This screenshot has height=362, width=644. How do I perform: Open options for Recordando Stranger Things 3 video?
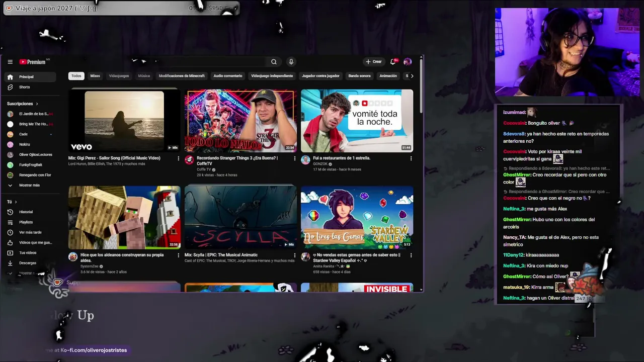pos(295,158)
